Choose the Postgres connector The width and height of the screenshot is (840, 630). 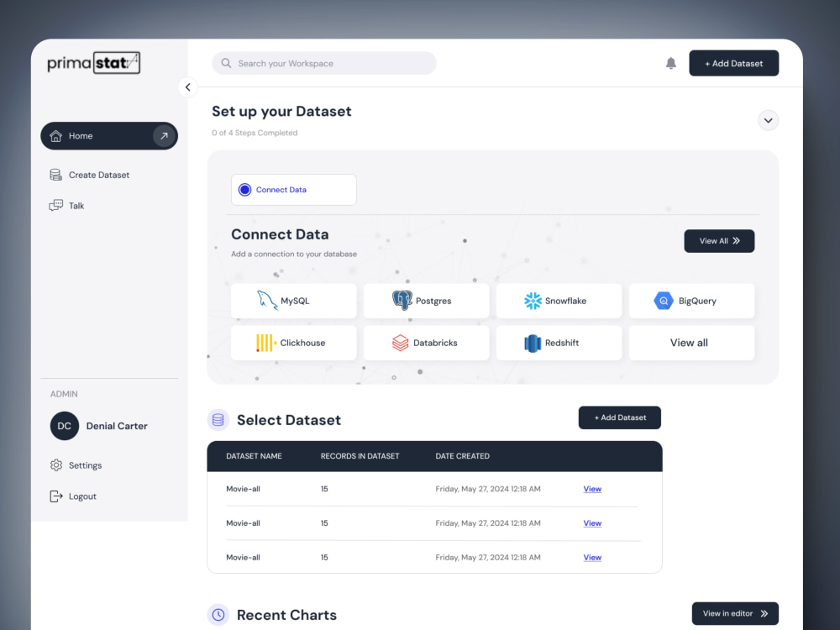coord(427,301)
